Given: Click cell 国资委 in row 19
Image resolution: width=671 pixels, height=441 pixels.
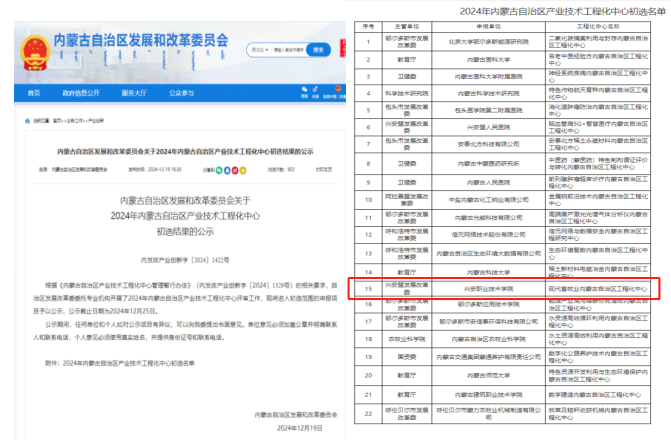Looking at the screenshot, I should 407,357.
